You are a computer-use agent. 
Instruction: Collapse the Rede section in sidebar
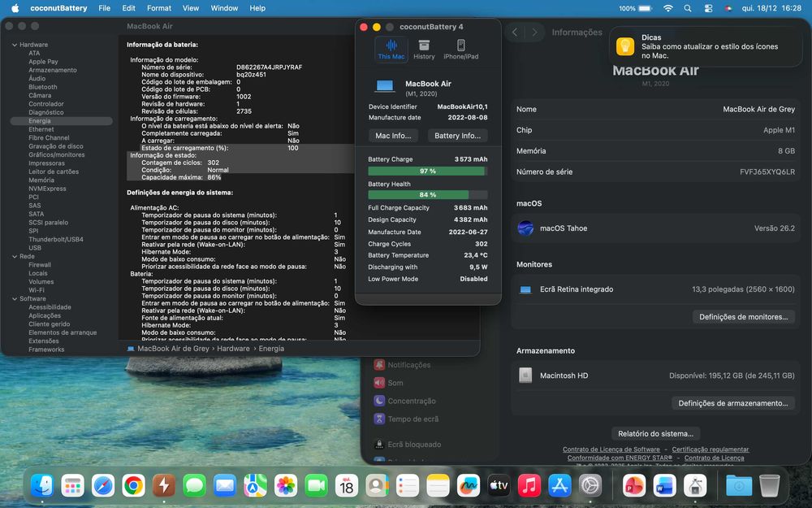pos(15,257)
